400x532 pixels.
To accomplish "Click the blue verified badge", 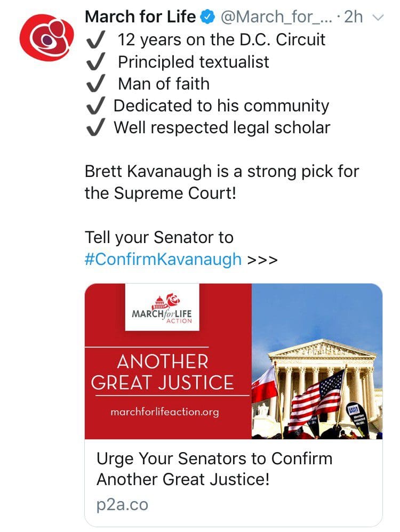I will [x=207, y=18].
